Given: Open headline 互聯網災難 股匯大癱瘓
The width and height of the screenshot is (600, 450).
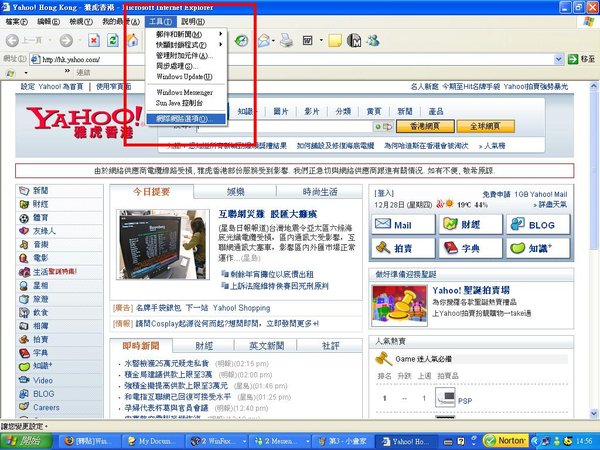Looking at the screenshot, I should click(268, 214).
